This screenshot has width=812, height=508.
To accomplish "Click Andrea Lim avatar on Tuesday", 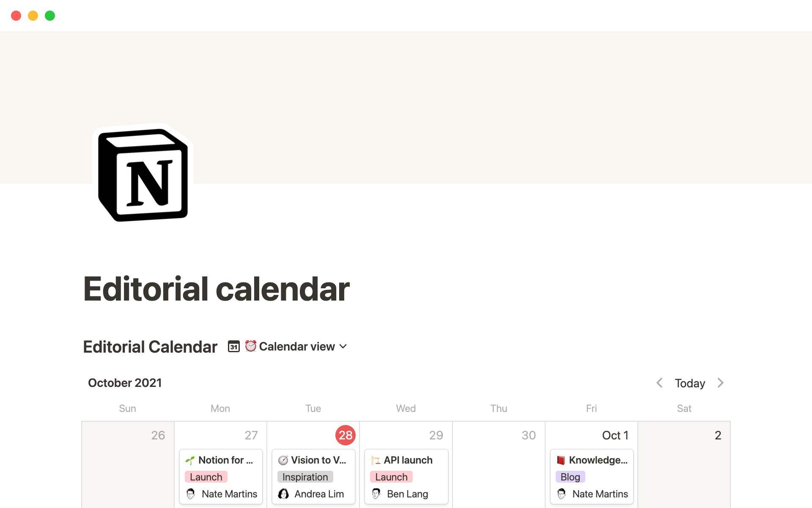I will pyautogui.click(x=283, y=493).
